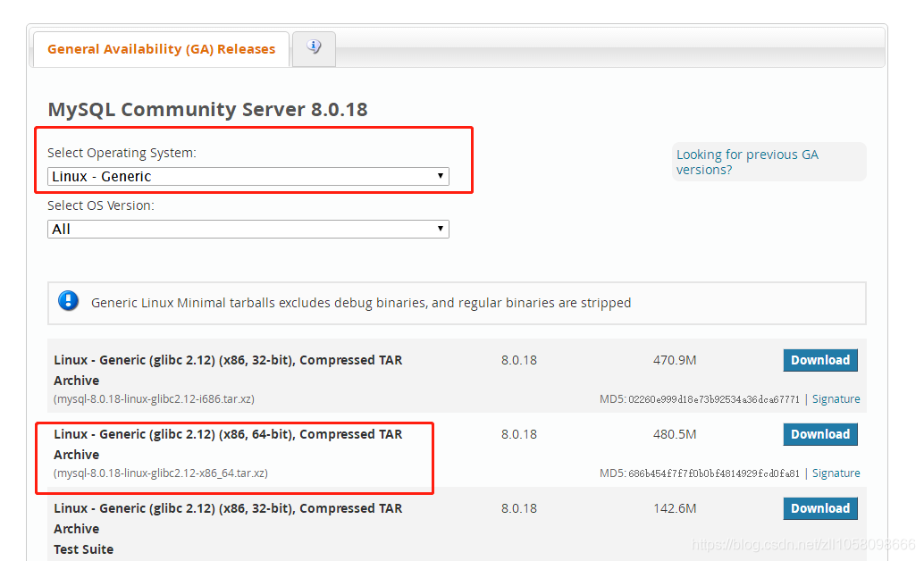
Task: Select the mysql-8.0.18-linux-glibc2.12-x86_64.tar.xz filename
Action: click(161, 473)
